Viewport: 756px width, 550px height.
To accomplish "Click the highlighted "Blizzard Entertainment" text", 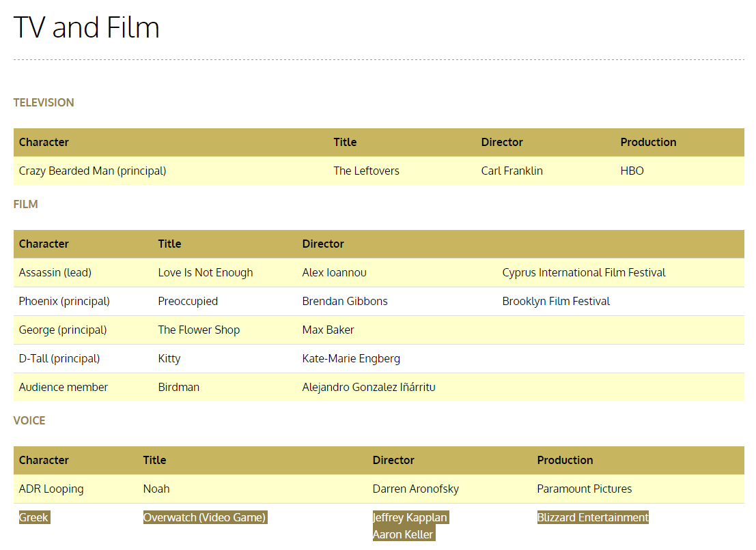I will coord(593,517).
